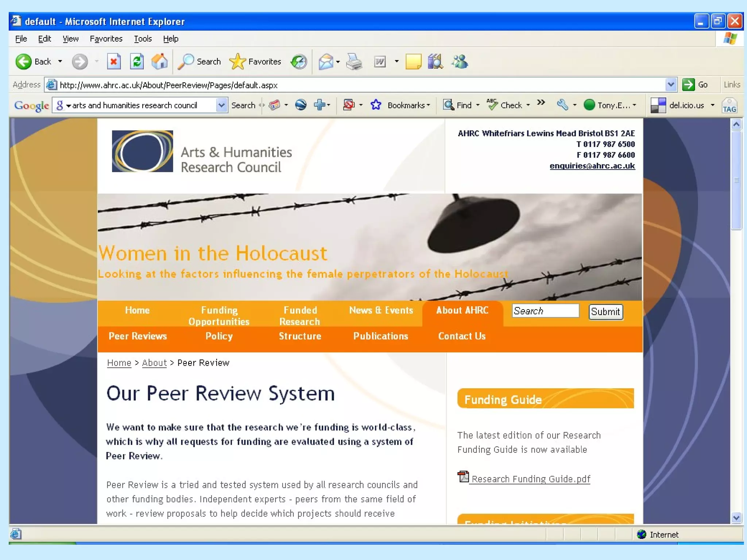
Task: Click the Mail envelope icon
Action: [326, 62]
